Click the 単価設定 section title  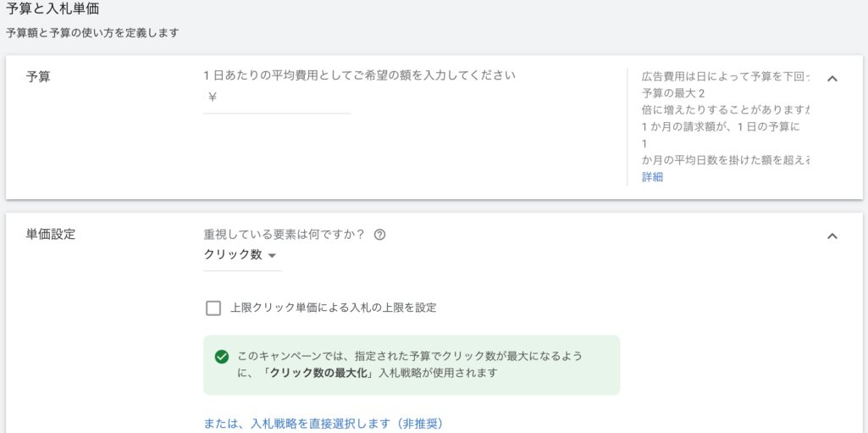51,234
